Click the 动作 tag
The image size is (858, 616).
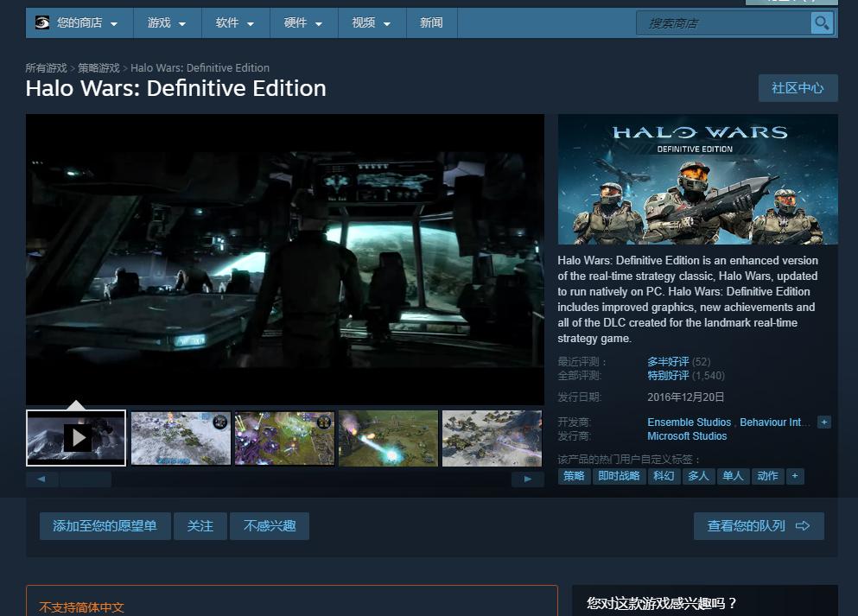(x=768, y=476)
